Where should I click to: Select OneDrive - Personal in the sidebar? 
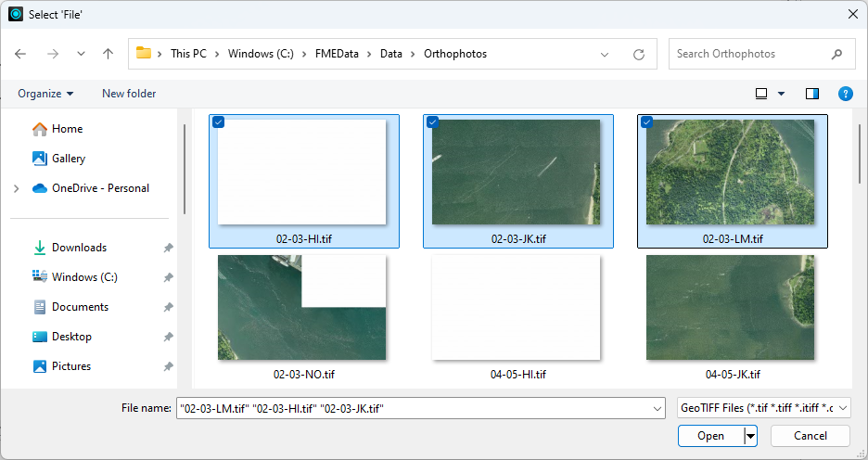click(x=100, y=188)
